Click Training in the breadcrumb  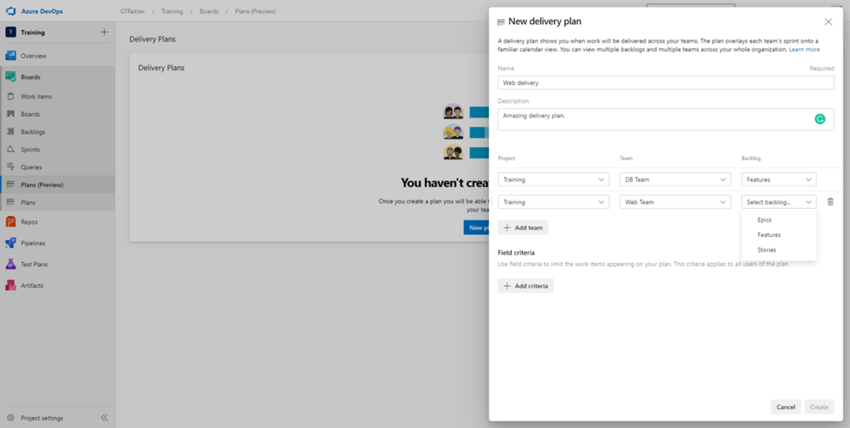tap(172, 11)
